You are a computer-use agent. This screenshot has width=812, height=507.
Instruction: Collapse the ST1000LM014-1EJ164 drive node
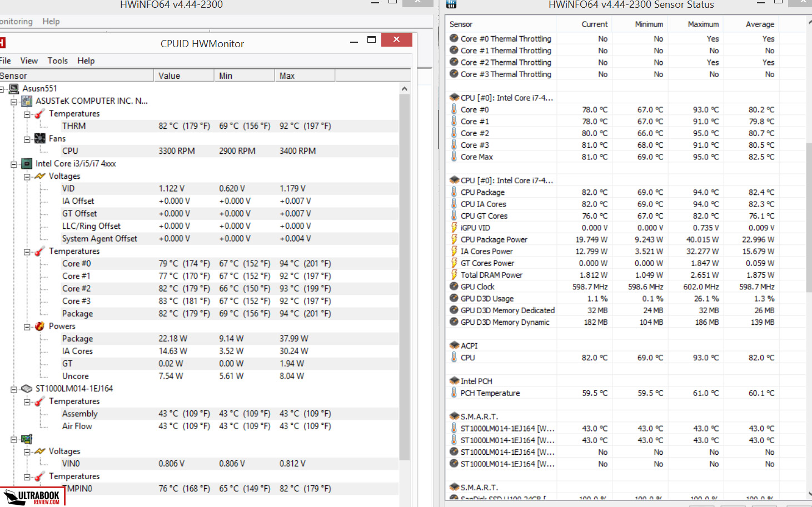14,389
